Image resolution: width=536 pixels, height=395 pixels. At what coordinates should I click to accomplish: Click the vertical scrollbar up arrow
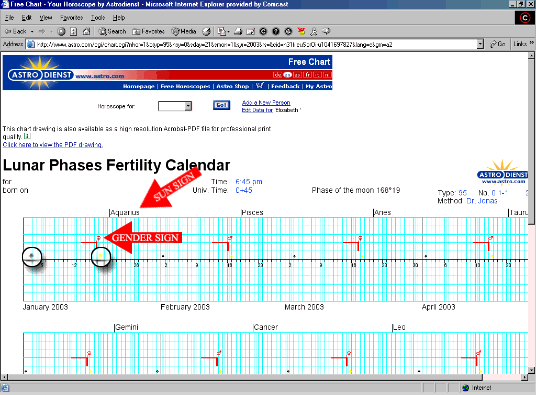[x=531, y=55]
